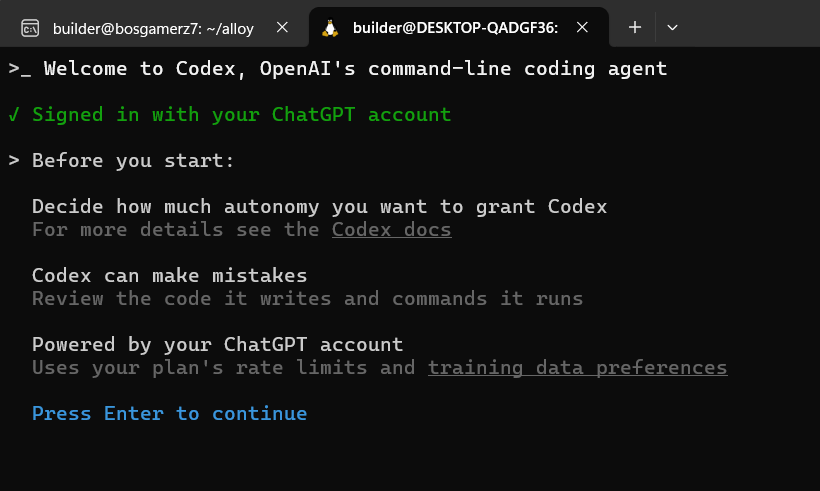
Task: Click the 'Signed in with your ChatGPT account' line
Action: tap(242, 115)
